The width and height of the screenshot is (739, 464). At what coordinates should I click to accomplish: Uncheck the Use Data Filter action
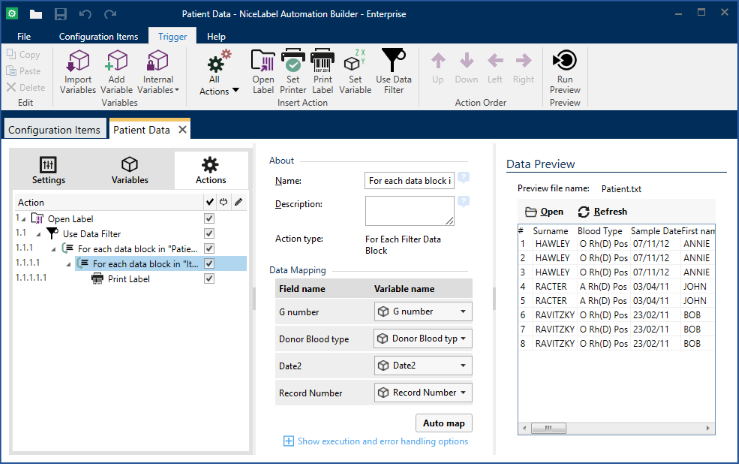(x=209, y=233)
